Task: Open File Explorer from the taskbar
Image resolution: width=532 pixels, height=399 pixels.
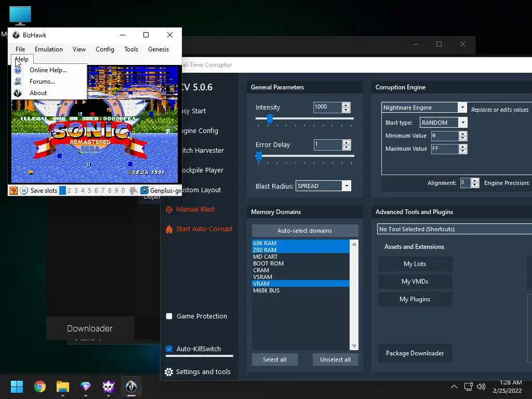Action: click(x=63, y=387)
